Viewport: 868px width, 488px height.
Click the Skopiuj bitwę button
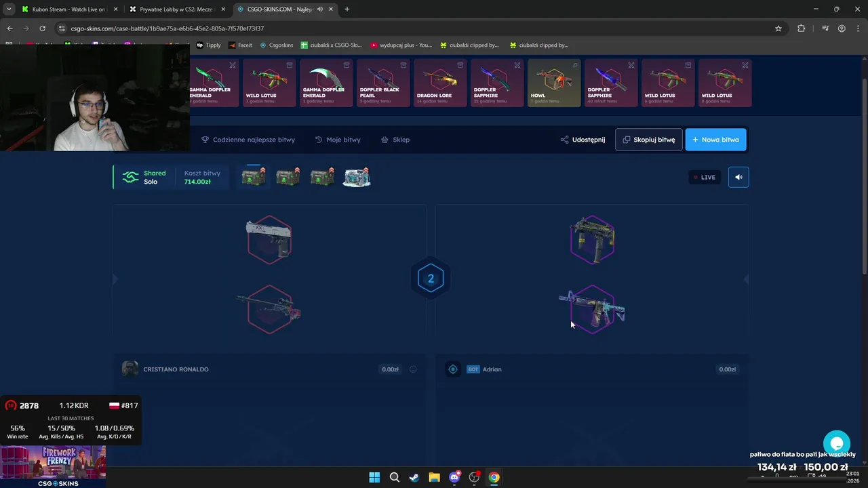(649, 140)
